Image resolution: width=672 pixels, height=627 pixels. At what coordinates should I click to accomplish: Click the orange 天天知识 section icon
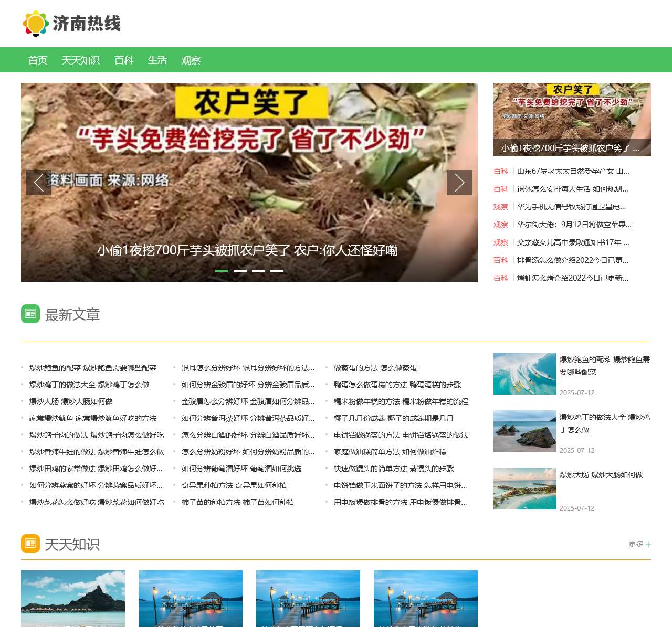(x=30, y=544)
